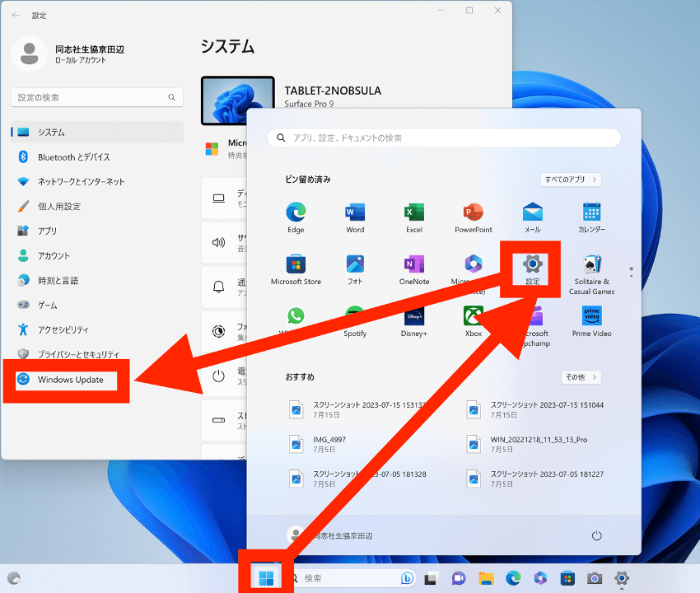
Task: Launch Disney+ from pinned apps
Action: [414, 321]
